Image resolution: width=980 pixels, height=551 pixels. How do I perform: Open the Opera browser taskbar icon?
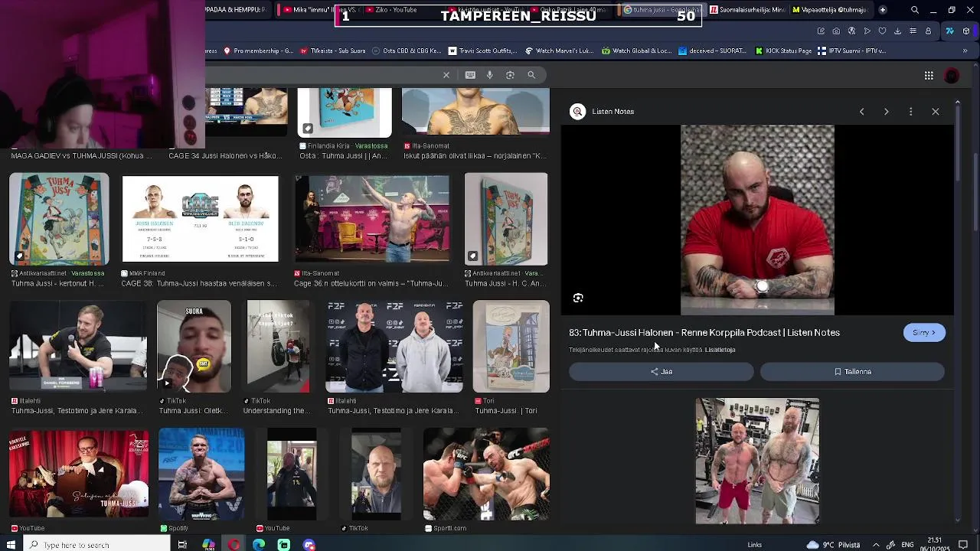tap(234, 545)
